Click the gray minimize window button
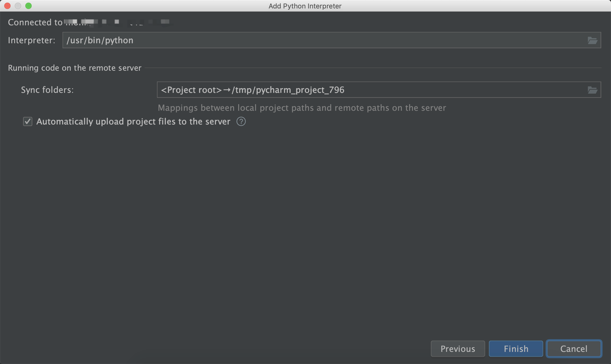This screenshot has width=611, height=364. [x=18, y=6]
